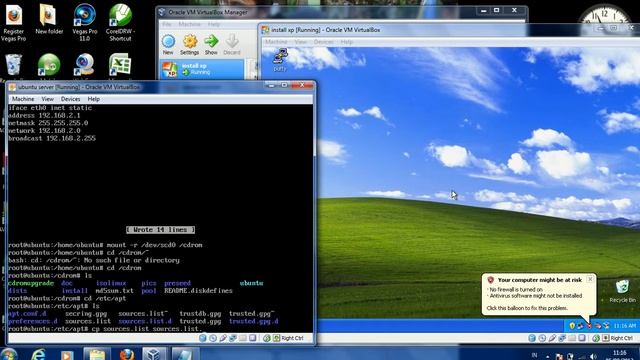The height and width of the screenshot is (360, 640).
Task: Click optical disk indicator in install xp status bar
Action: [x=542, y=338]
